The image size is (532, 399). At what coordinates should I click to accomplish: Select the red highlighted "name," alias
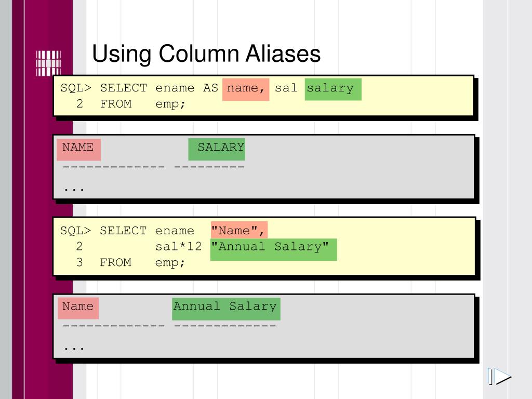pyautogui.click(x=246, y=88)
